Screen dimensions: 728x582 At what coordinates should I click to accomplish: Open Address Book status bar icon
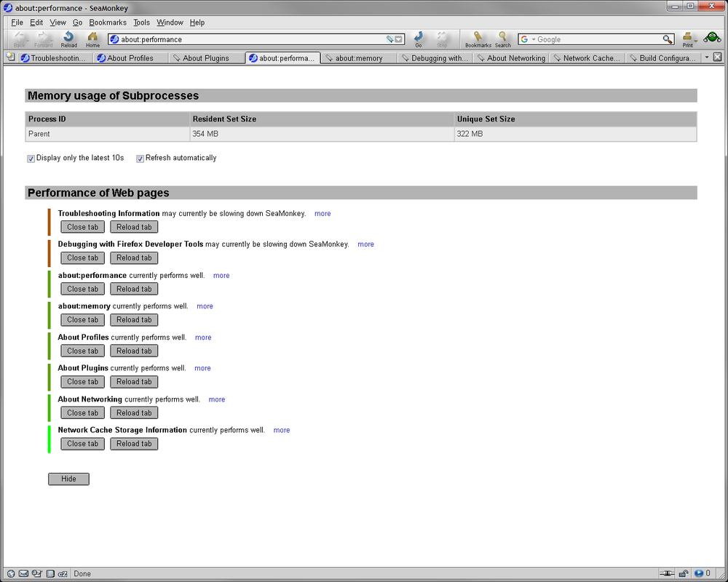pyautogui.click(x=50, y=574)
